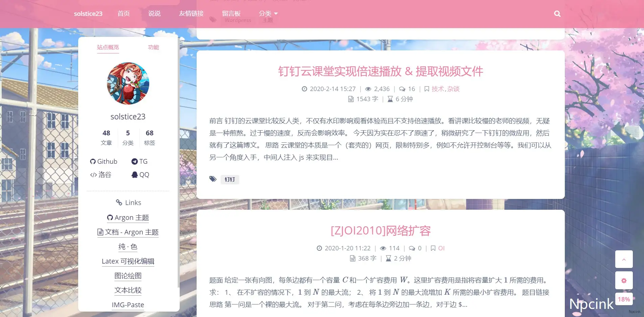
Task: Open the 纯 · 色 link
Action: [128, 247]
